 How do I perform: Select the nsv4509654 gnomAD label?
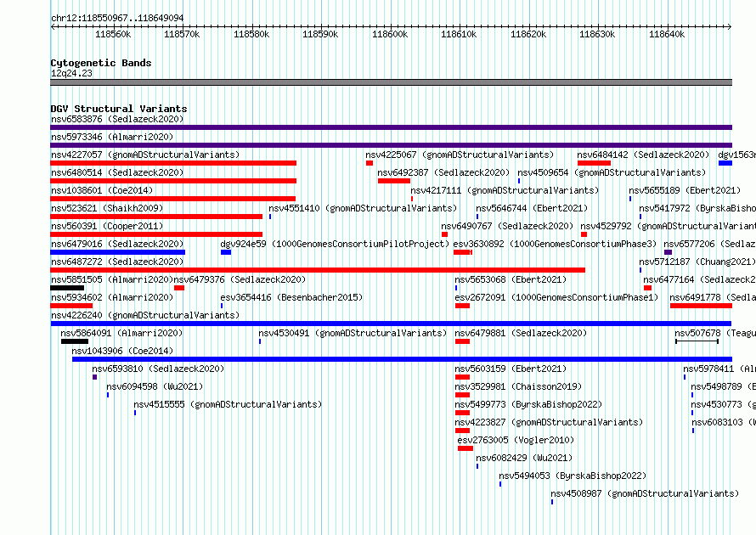(x=612, y=172)
